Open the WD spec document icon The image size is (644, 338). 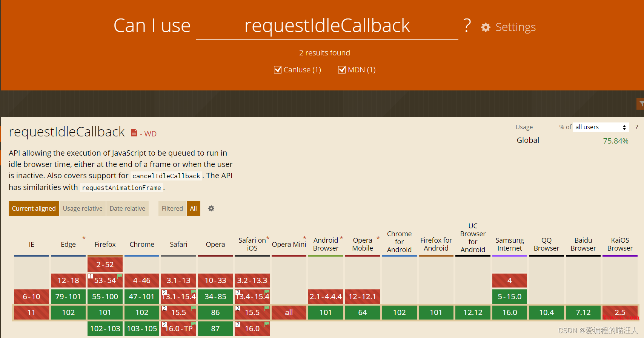coord(134,133)
